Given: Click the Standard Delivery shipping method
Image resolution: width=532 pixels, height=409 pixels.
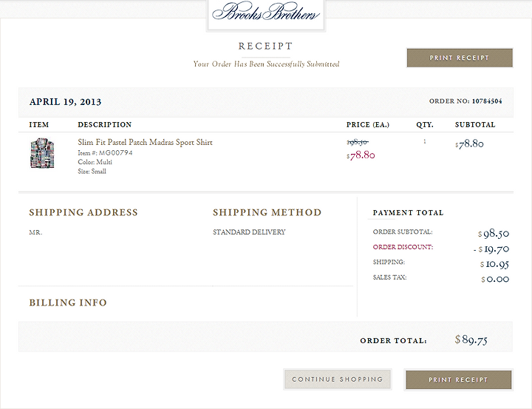Looking at the screenshot, I should (x=249, y=232).
